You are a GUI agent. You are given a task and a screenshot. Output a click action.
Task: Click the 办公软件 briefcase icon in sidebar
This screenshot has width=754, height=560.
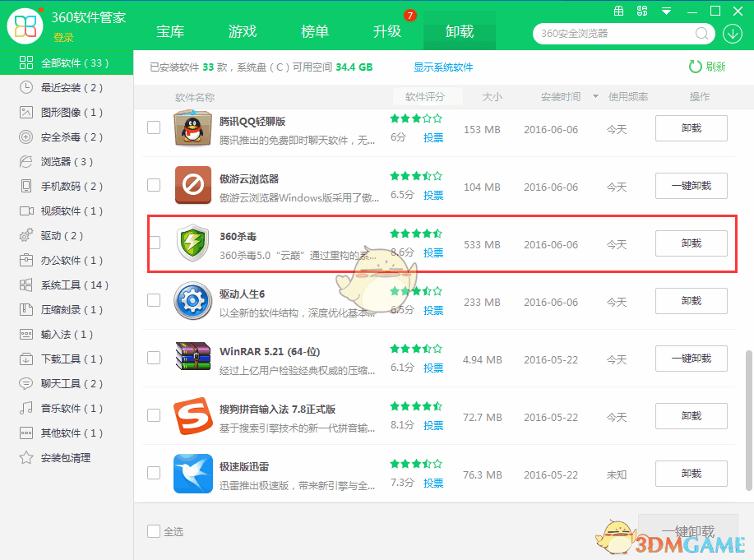coord(26,261)
